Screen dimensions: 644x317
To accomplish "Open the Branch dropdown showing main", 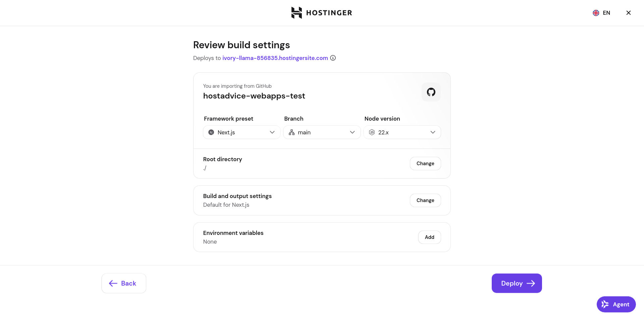I will tap(322, 132).
